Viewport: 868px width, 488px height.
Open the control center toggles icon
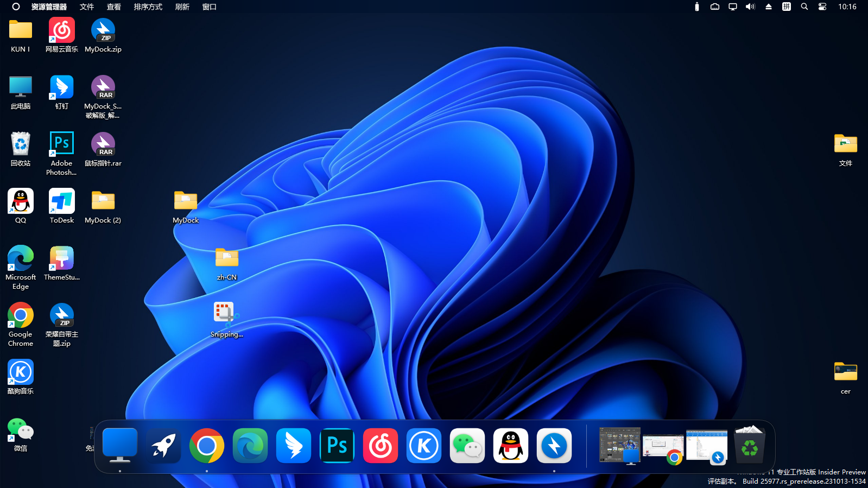[822, 7]
